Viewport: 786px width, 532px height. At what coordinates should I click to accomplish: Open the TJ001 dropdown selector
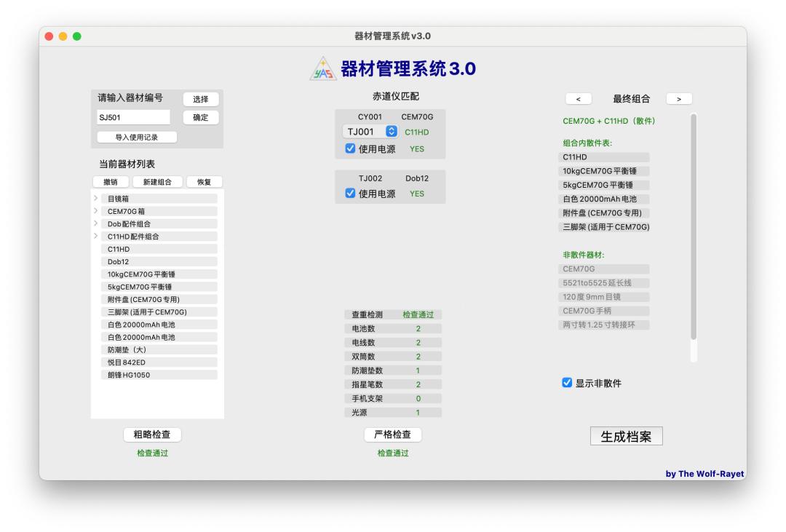click(370, 132)
